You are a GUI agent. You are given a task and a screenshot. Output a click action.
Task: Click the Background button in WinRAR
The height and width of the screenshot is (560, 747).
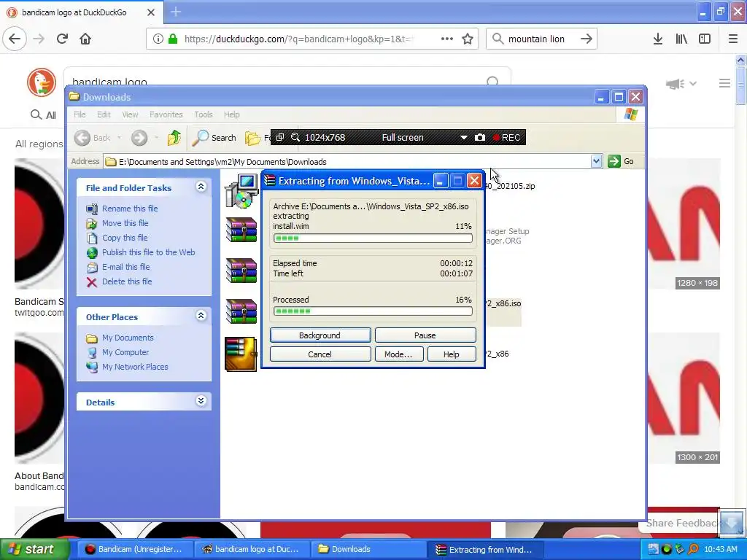[x=320, y=335]
